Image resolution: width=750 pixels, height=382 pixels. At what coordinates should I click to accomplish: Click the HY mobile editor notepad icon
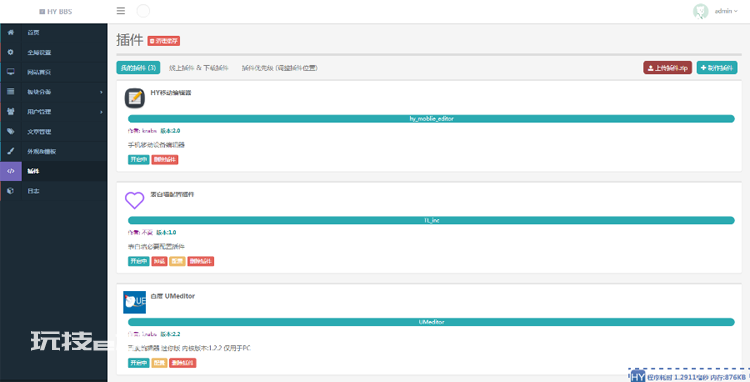pos(134,98)
